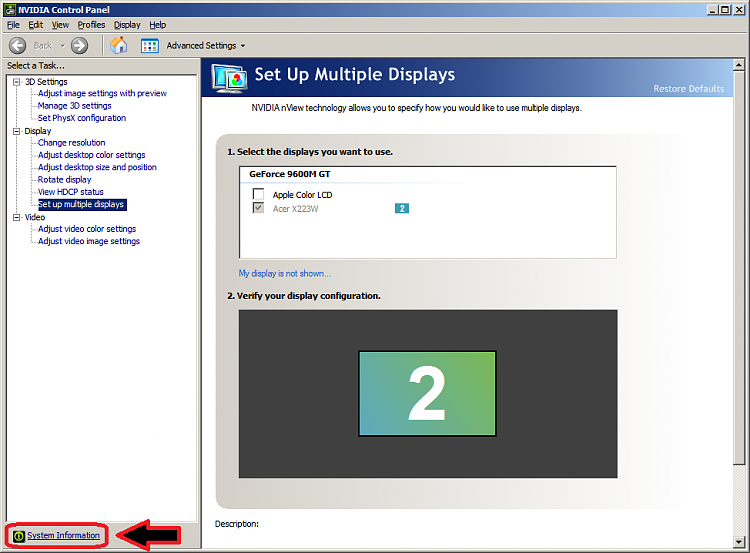The width and height of the screenshot is (750, 553).
Task: Select the display 2 thumbnail in configuration
Action: pos(427,393)
